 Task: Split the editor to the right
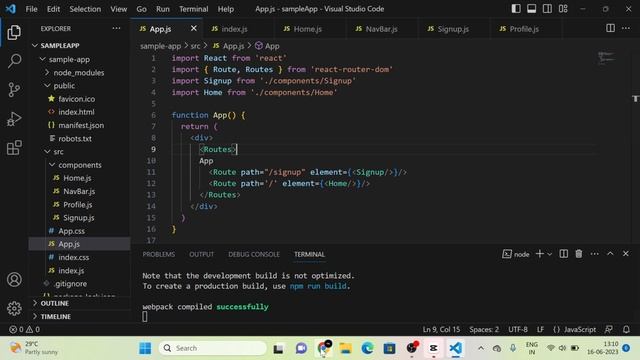pyautogui.click(x=610, y=28)
